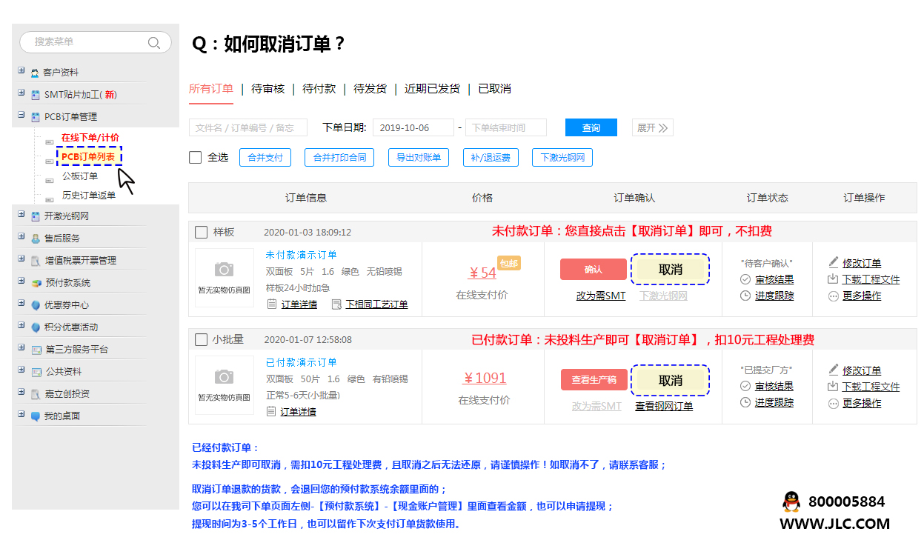
Task: Check the 全选 checkbox
Action: [196, 156]
